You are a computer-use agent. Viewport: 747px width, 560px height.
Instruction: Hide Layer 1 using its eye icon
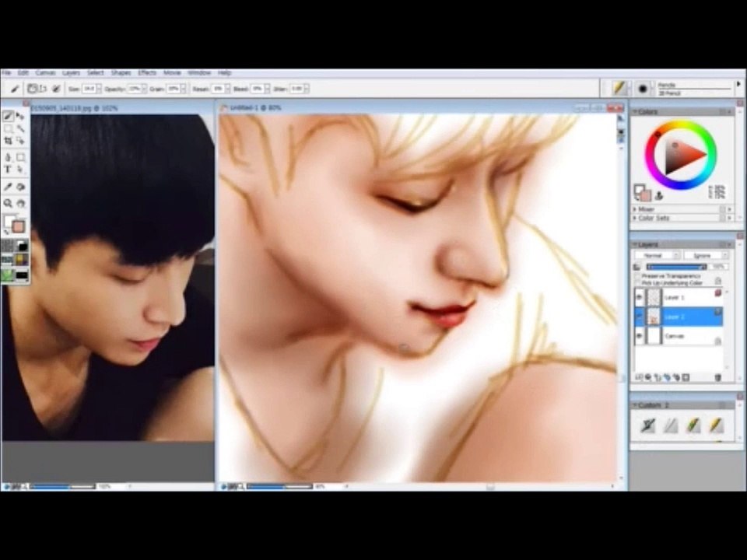(640, 298)
